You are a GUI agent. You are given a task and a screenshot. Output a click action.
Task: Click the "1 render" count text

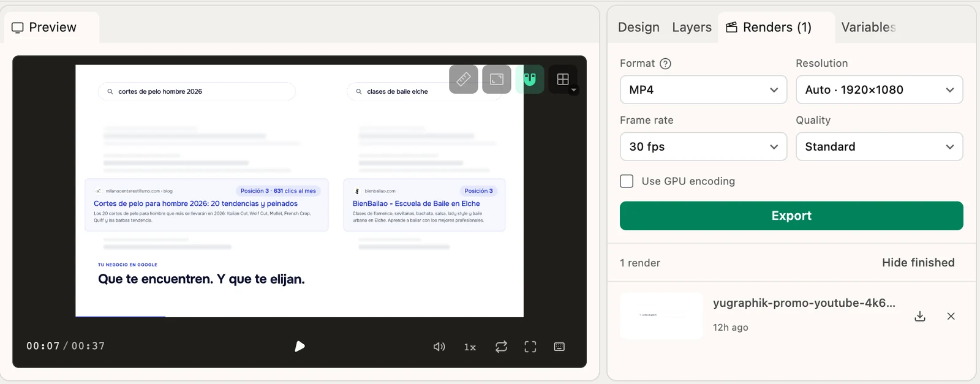click(x=640, y=263)
